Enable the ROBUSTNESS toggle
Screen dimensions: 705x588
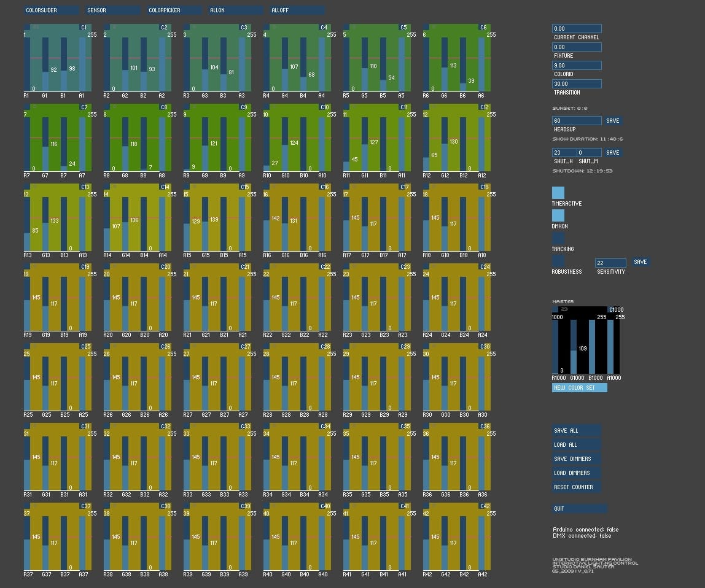tap(558, 261)
